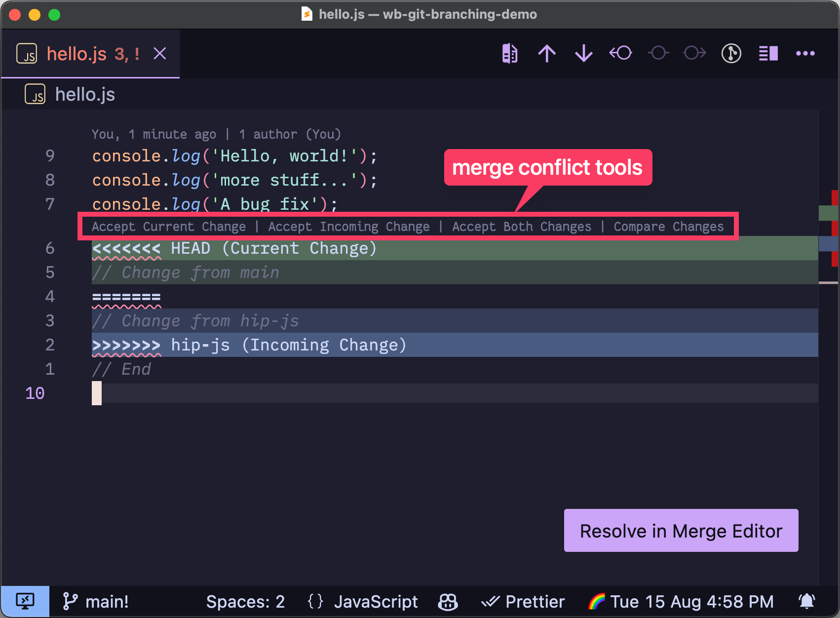Click the curly braces language icon

coord(315,602)
